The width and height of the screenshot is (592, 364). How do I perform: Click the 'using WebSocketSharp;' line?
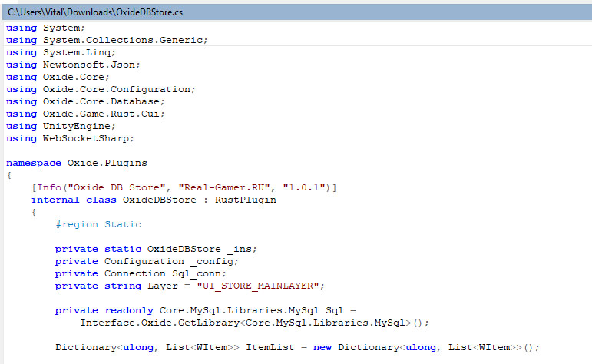click(70, 138)
